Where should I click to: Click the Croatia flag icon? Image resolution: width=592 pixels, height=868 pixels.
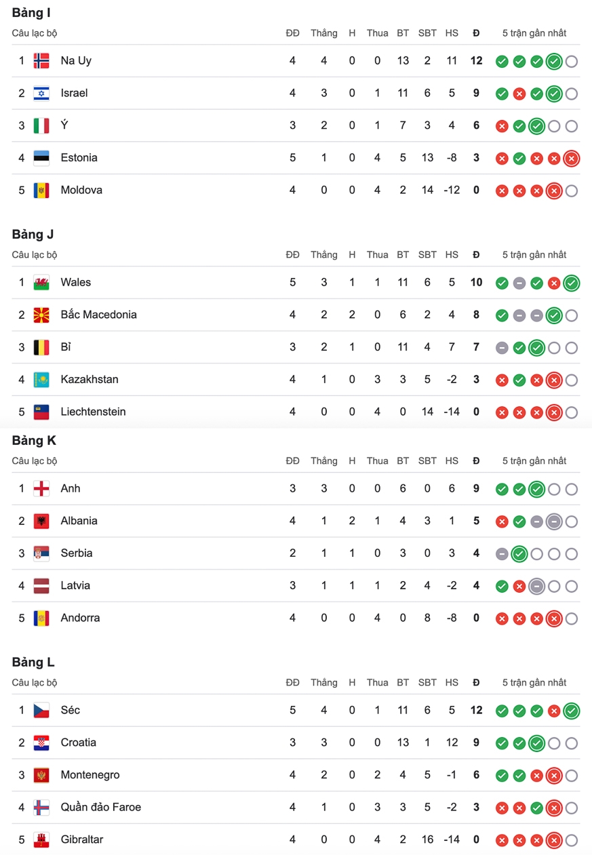pyautogui.click(x=41, y=743)
